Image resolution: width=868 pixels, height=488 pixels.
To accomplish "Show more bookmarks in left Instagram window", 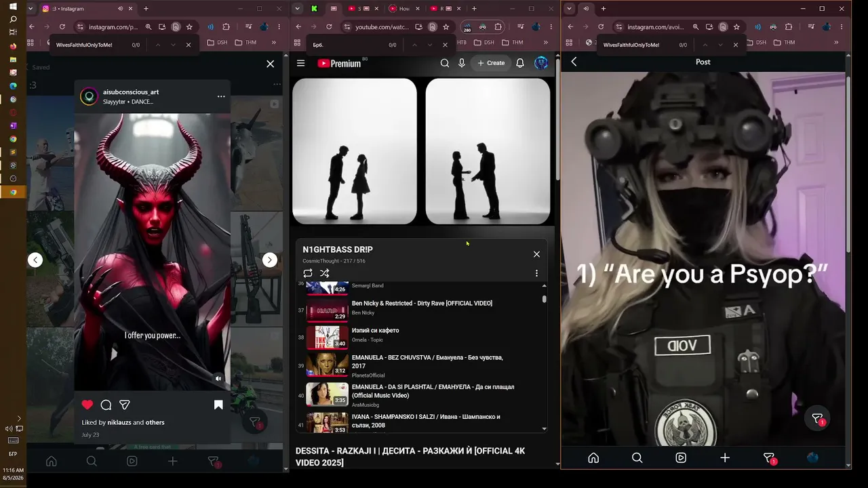I will [274, 42].
